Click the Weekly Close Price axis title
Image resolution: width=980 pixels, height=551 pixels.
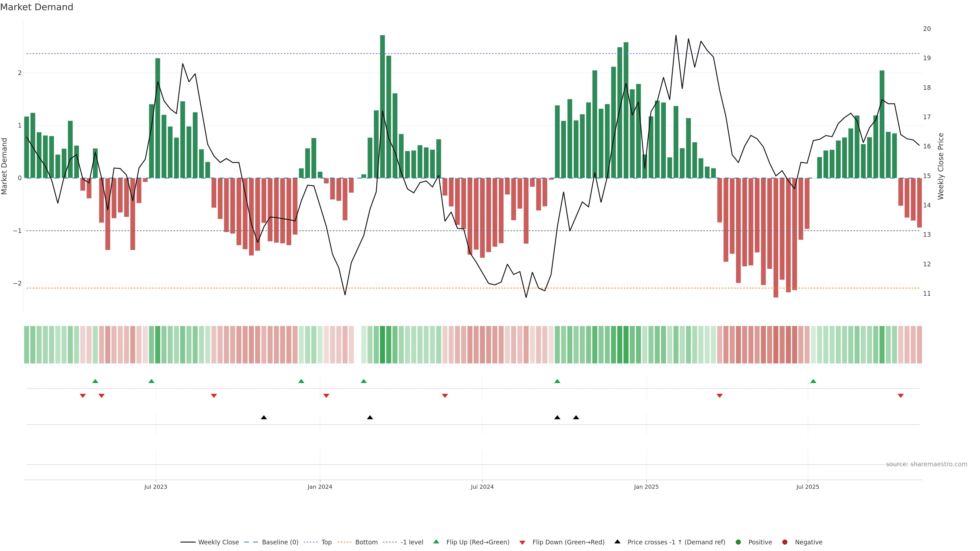pyautogui.click(x=941, y=166)
